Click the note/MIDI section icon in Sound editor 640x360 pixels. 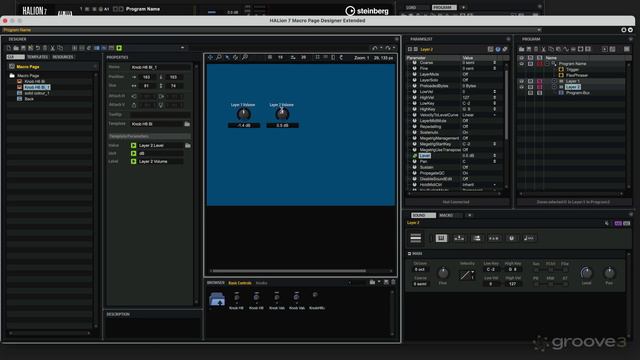(529, 238)
